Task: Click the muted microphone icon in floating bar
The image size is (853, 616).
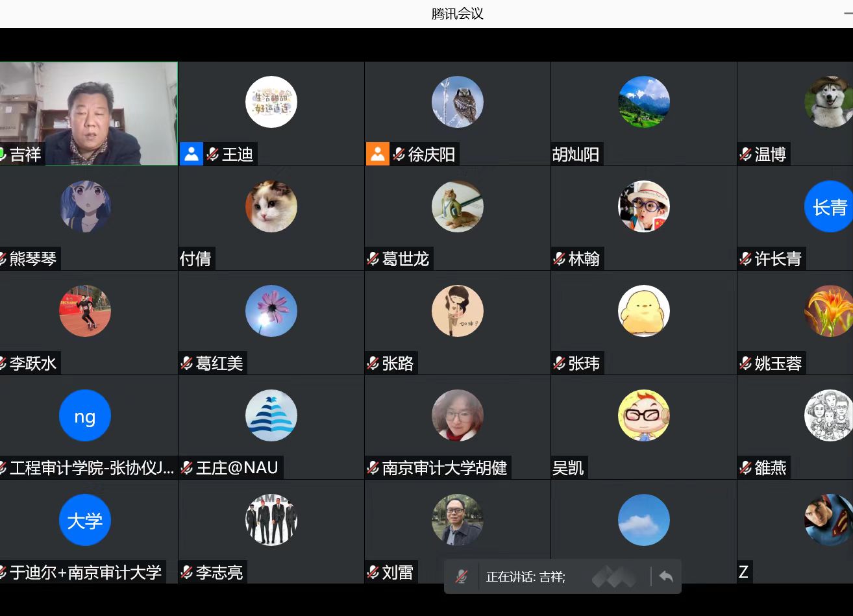Action: (462, 576)
